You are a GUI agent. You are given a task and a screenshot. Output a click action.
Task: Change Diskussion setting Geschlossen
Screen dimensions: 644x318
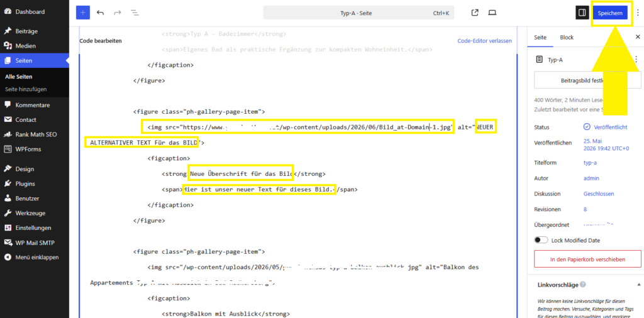tap(599, 194)
